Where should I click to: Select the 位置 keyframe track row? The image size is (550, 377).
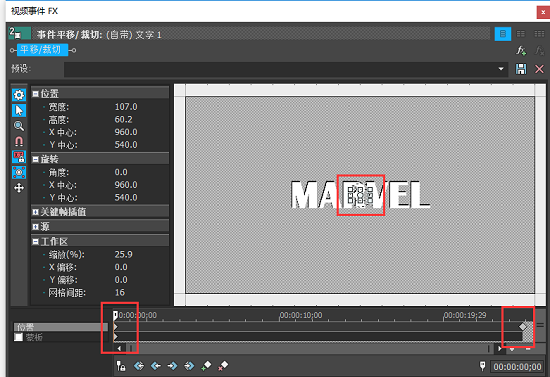click(60, 327)
